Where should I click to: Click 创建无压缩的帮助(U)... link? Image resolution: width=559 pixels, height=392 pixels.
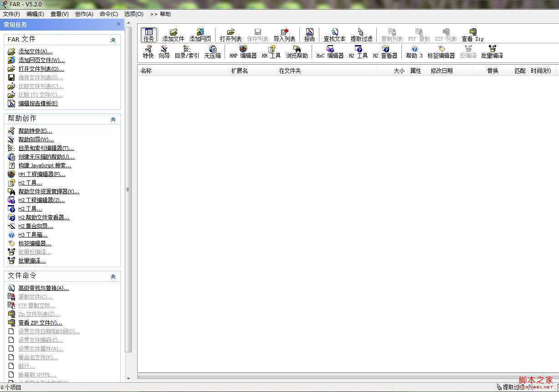pos(46,157)
